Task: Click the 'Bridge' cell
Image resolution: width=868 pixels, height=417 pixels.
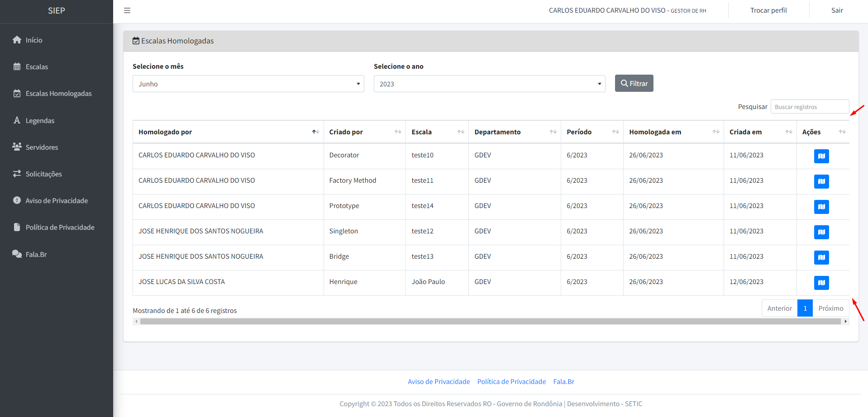Action: pyautogui.click(x=364, y=257)
